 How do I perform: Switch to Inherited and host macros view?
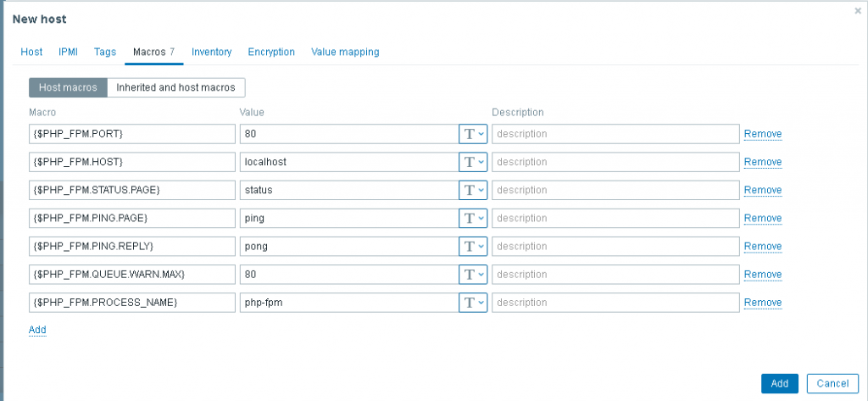click(x=176, y=87)
